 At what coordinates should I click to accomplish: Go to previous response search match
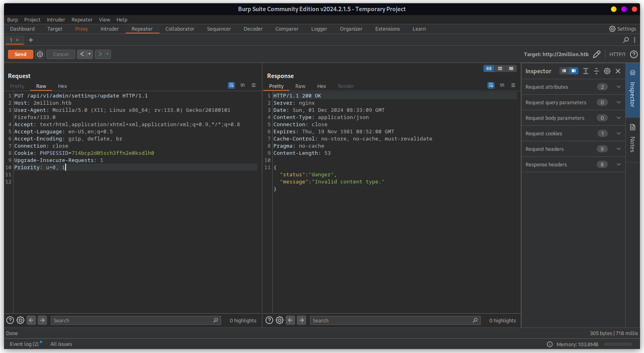click(x=291, y=320)
